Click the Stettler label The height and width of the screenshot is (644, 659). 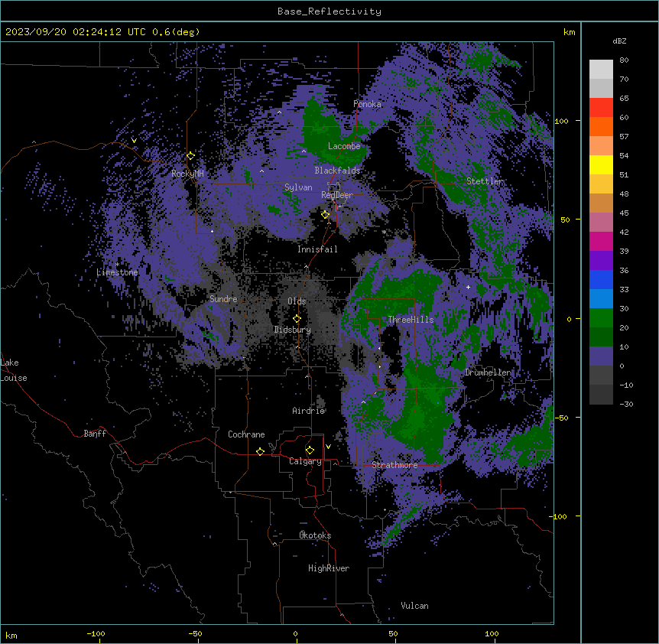click(485, 181)
